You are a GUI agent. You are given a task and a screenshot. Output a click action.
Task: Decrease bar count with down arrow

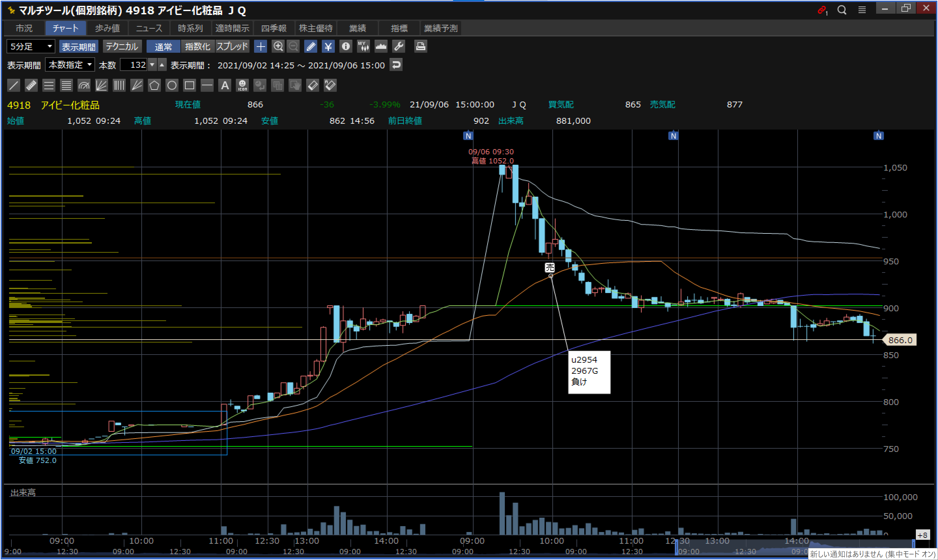click(x=152, y=65)
